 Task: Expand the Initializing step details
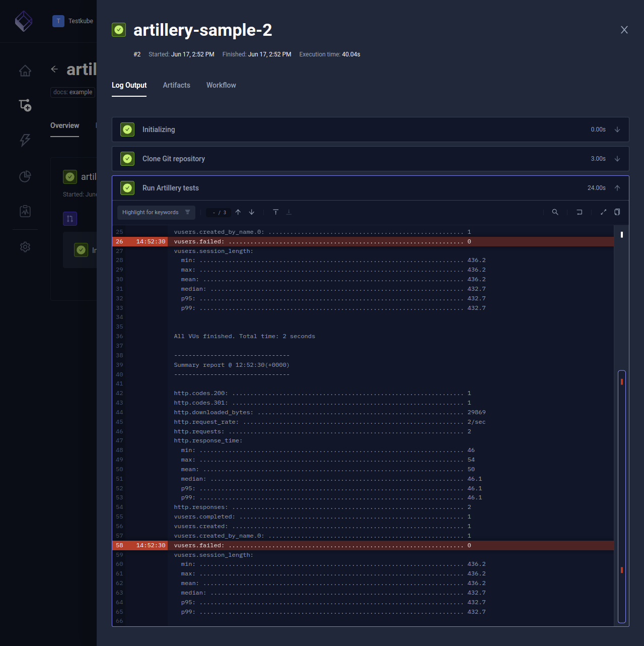pos(617,130)
